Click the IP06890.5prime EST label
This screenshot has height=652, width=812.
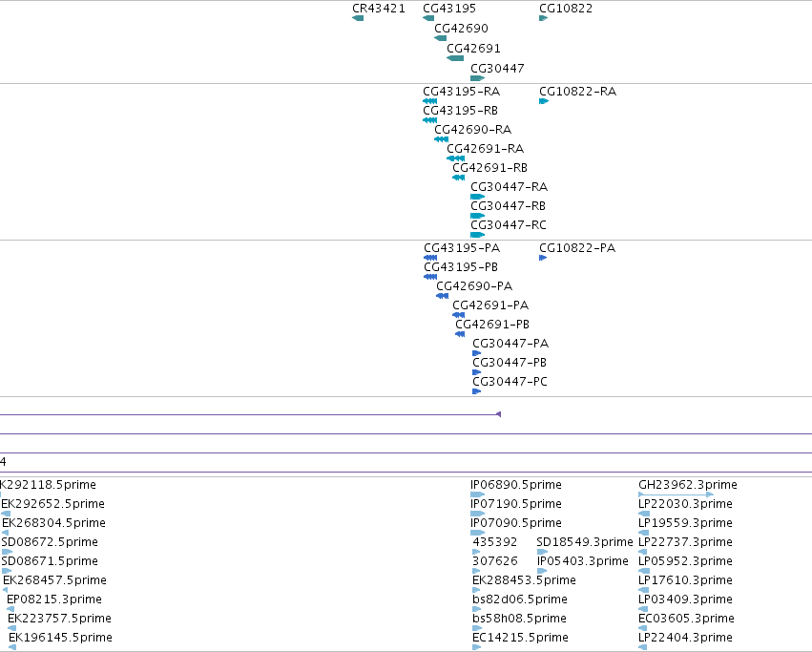(516, 485)
